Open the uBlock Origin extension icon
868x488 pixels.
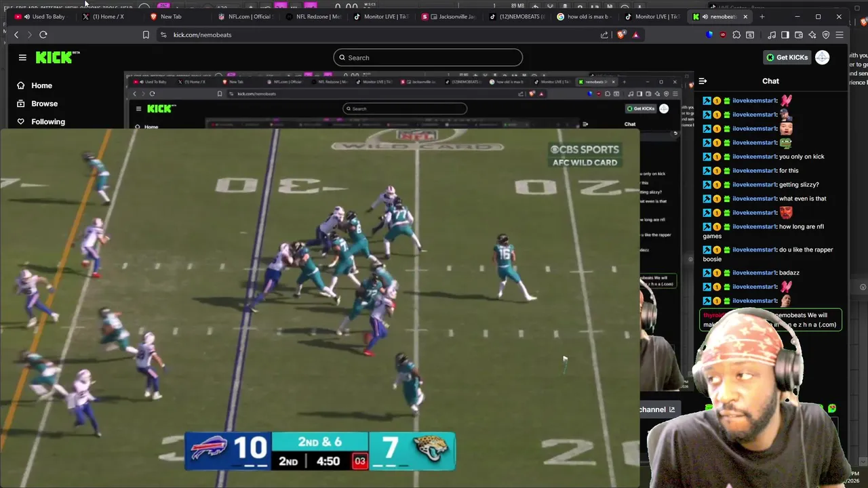point(723,35)
